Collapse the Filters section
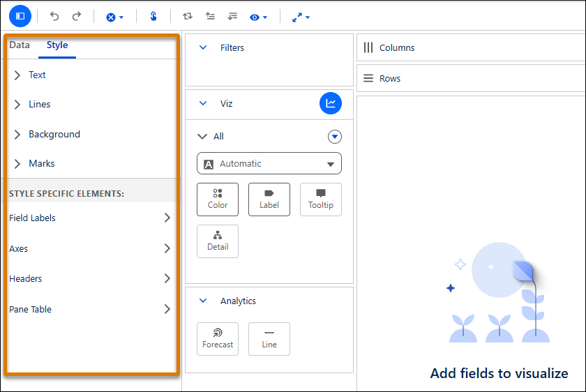The image size is (586, 392). [x=203, y=47]
